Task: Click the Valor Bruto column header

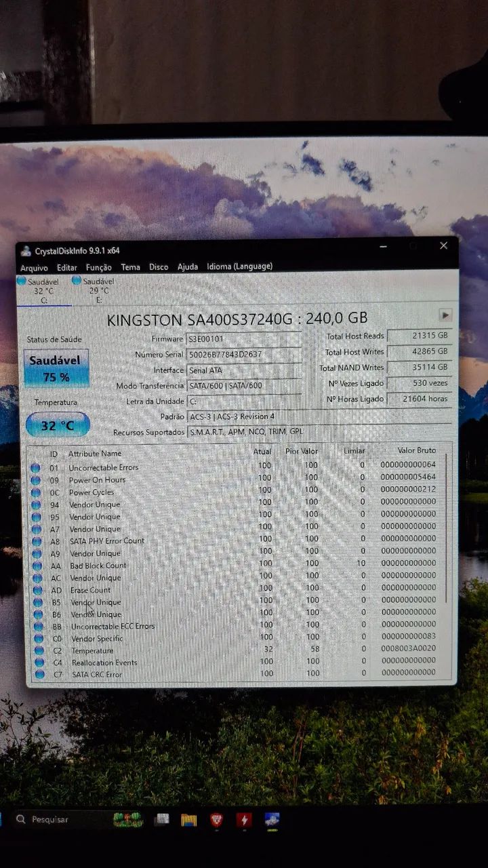Action: coord(417,450)
